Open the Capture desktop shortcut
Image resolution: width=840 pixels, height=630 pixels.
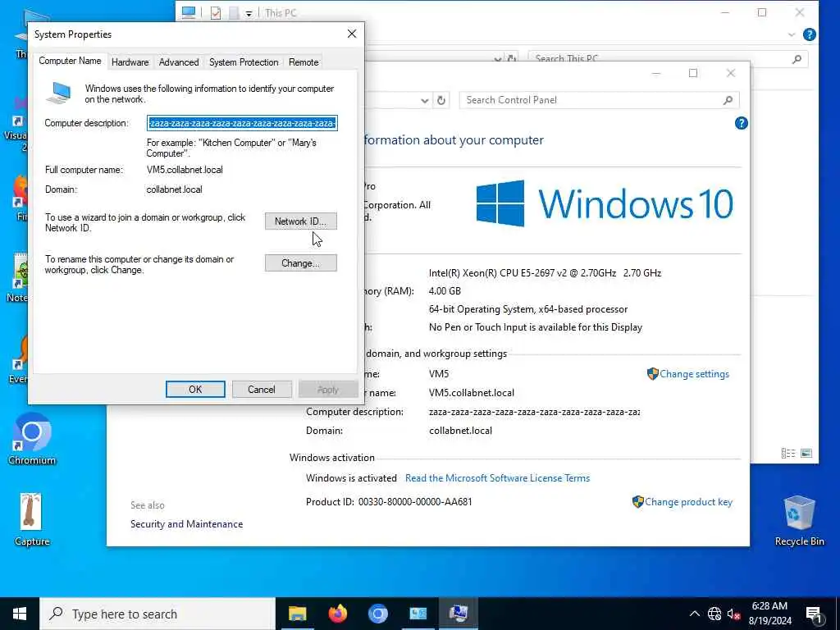(32, 519)
